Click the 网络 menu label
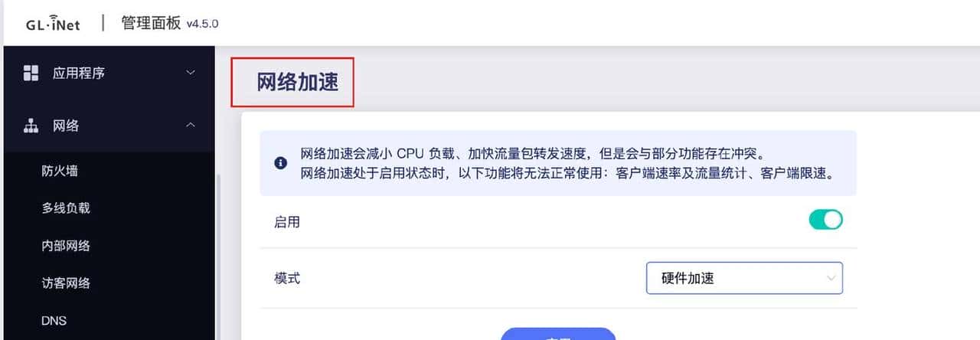 point(65,126)
